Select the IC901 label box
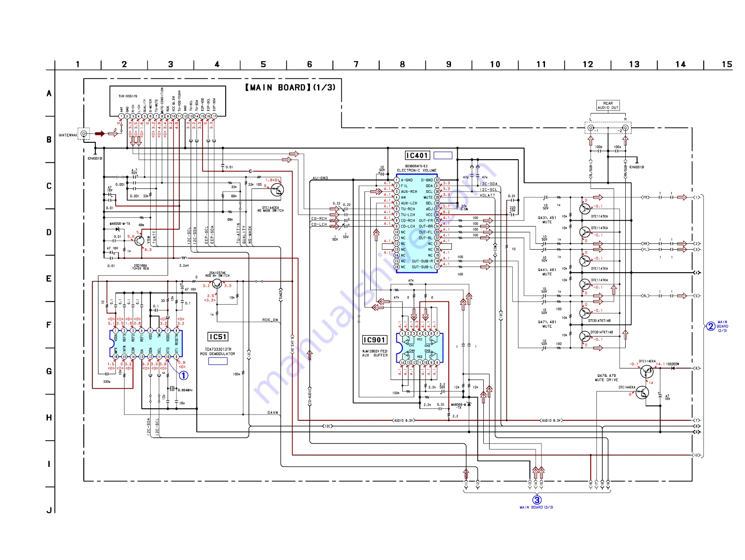The height and width of the screenshot is (560, 745). pyautogui.click(x=375, y=340)
